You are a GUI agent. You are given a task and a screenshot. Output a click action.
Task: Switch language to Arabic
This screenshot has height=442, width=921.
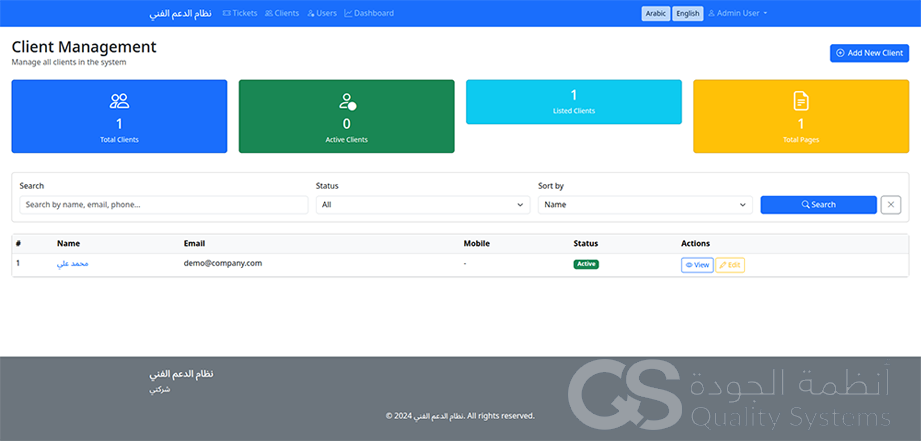point(656,13)
